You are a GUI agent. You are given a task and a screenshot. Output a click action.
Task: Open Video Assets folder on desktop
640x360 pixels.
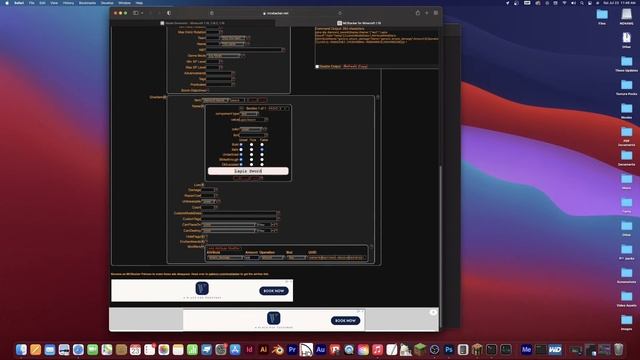pyautogui.click(x=626, y=299)
